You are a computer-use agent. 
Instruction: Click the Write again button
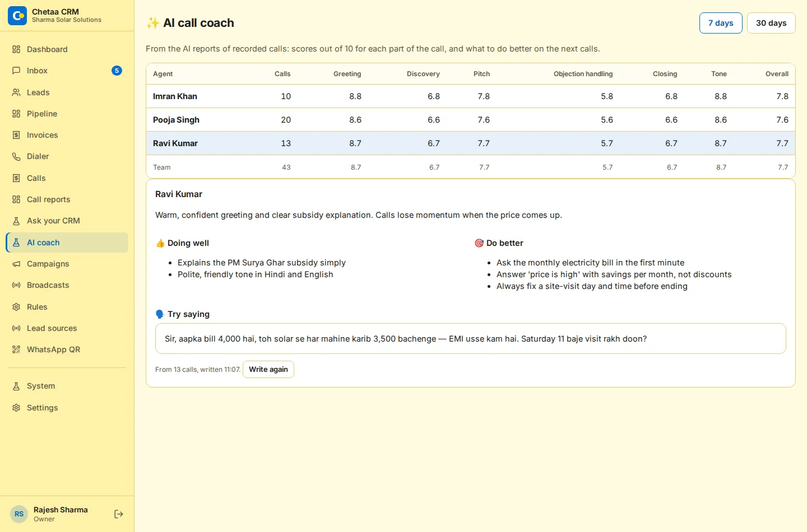click(x=268, y=369)
